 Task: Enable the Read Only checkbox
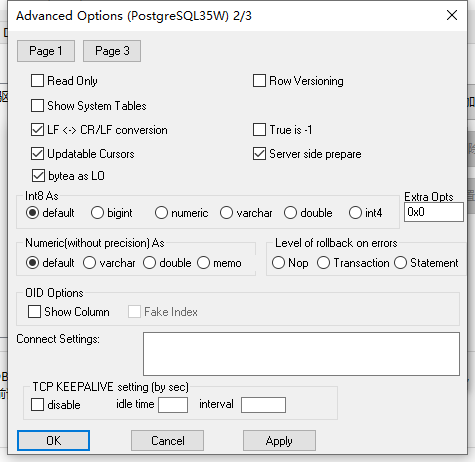point(37,81)
